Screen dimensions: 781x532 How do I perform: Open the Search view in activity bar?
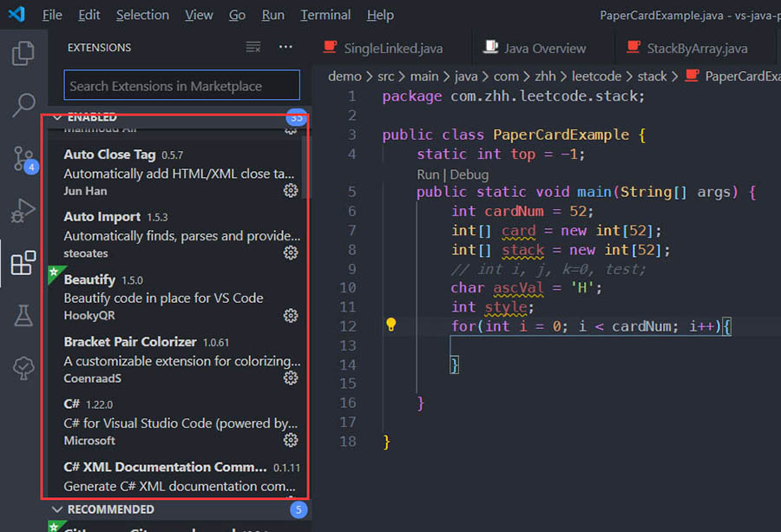click(x=23, y=105)
